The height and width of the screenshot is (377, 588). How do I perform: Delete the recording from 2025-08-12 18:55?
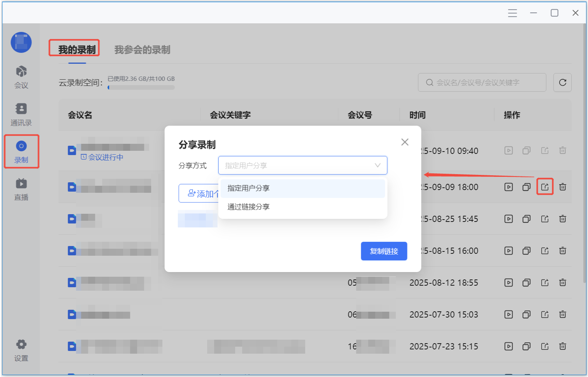562,283
